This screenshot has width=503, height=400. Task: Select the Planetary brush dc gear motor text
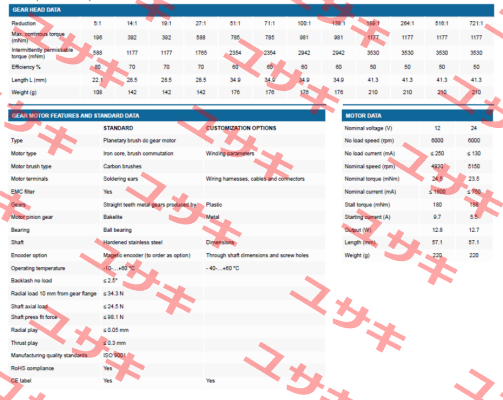(139, 141)
